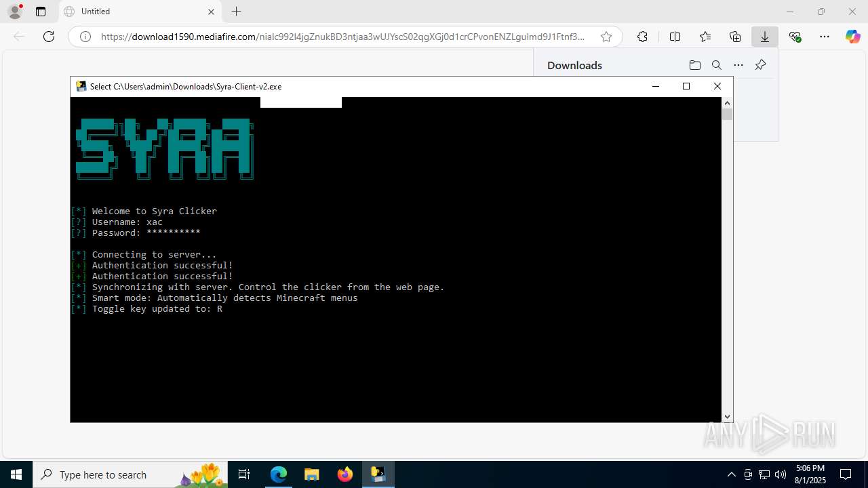Image resolution: width=868 pixels, height=488 pixels.
Task: Click the 'Welcome to Syra Clicker' line
Action: [x=144, y=211]
